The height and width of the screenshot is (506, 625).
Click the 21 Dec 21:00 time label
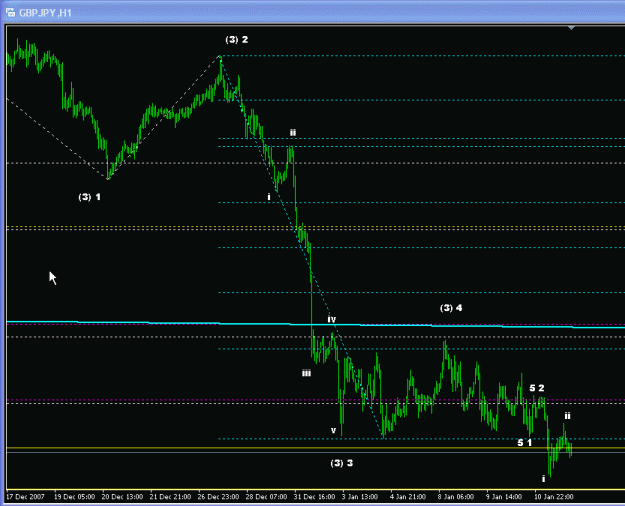(170, 497)
